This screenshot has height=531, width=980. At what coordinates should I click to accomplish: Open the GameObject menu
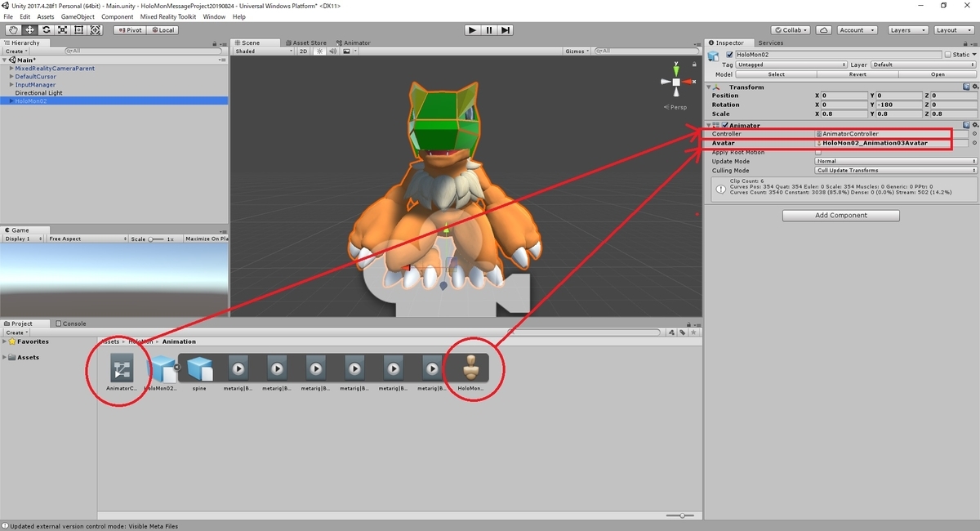tap(78, 16)
